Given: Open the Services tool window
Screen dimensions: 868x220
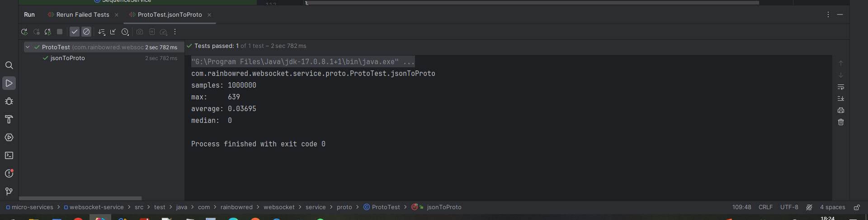Looking at the screenshot, I should click(x=9, y=137).
